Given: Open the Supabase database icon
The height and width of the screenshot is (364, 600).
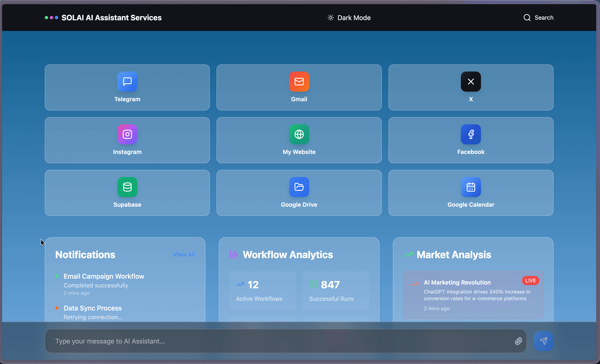Looking at the screenshot, I should click(127, 187).
